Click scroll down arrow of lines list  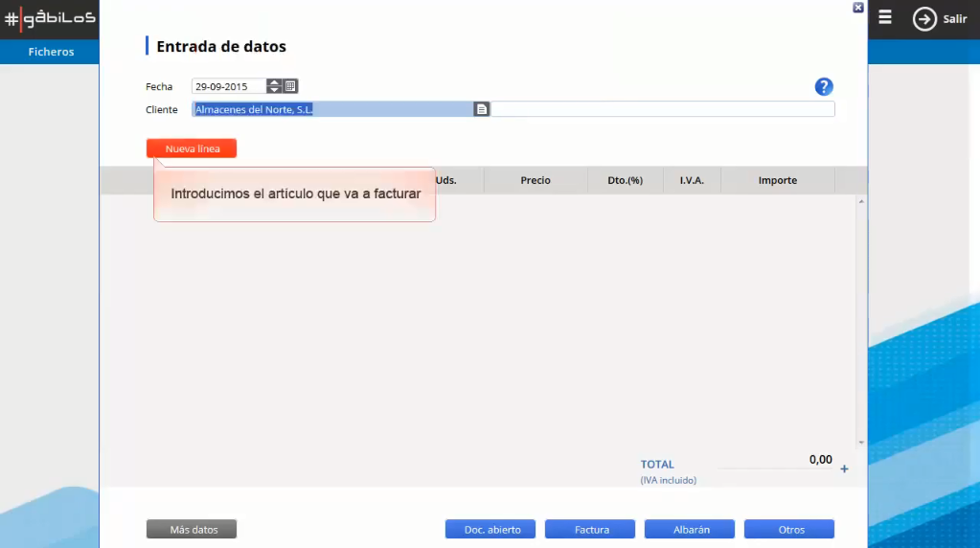(861, 443)
